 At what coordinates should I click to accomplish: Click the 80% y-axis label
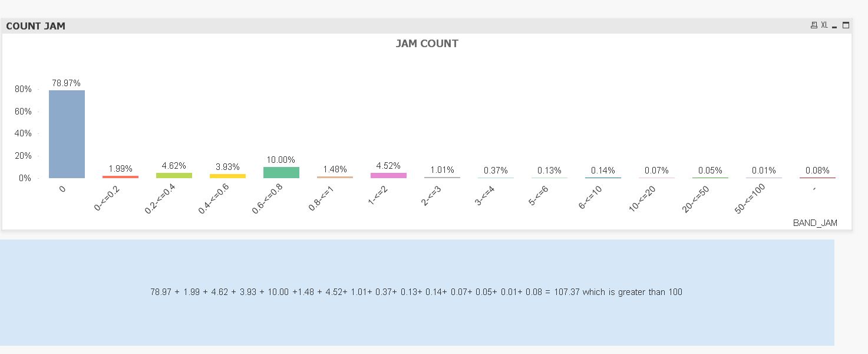coord(24,89)
